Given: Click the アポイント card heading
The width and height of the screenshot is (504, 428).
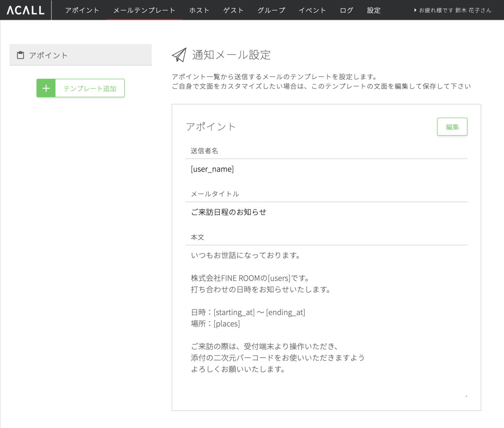Looking at the screenshot, I should [x=211, y=127].
